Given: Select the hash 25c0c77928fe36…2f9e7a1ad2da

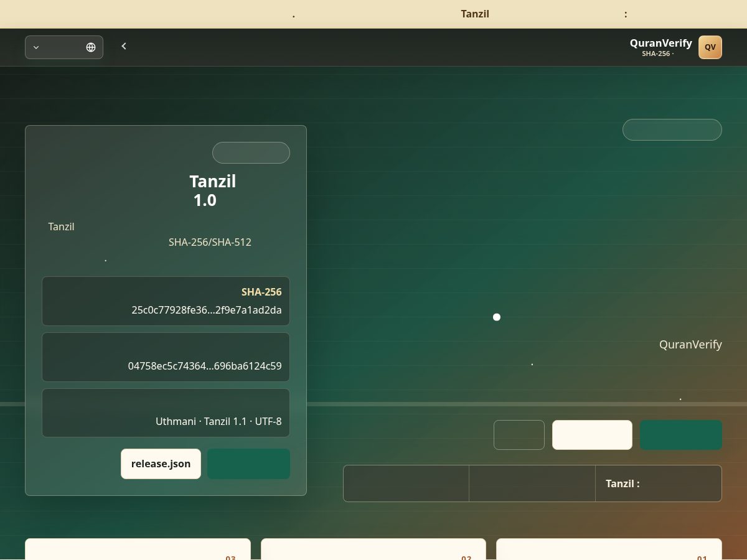Looking at the screenshot, I should [207, 310].
